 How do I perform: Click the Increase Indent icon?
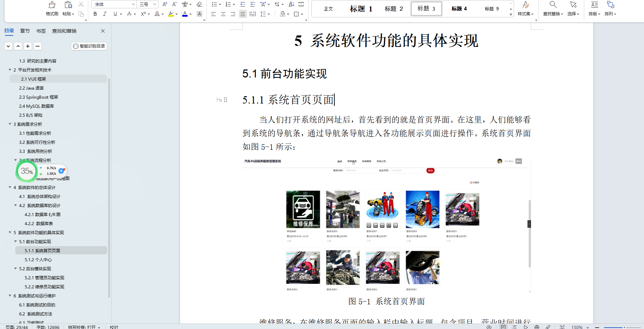coord(253,4)
